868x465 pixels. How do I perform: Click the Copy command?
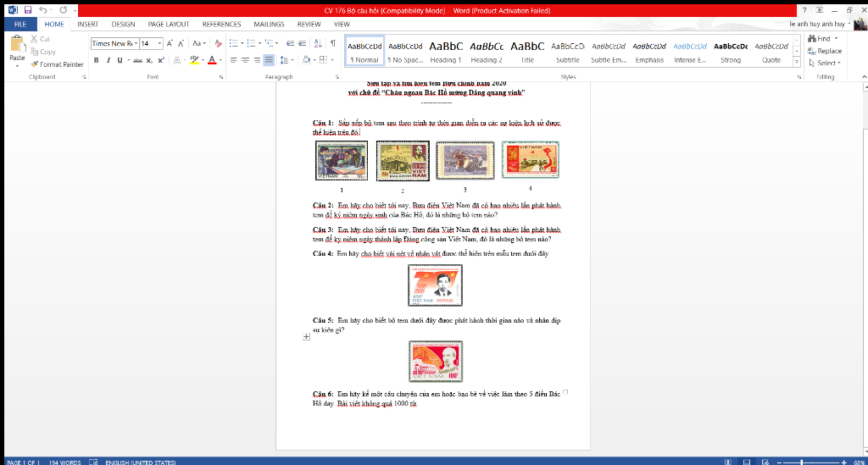click(x=43, y=52)
